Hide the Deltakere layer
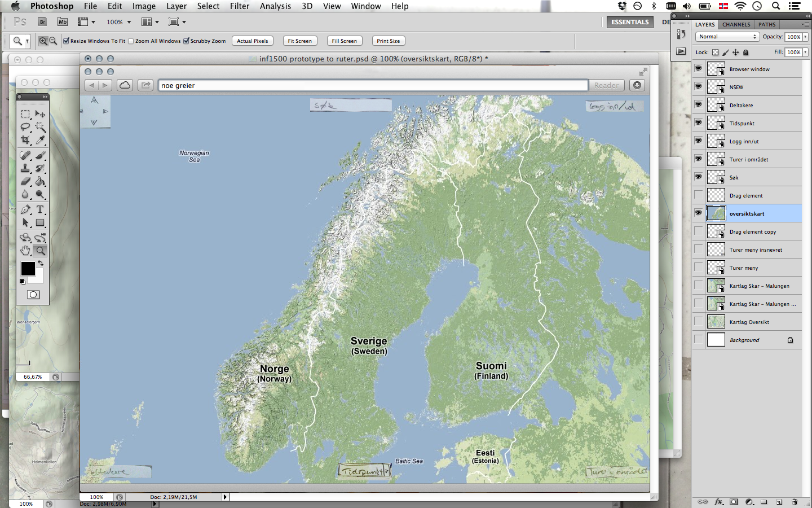The width and height of the screenshot is (812, 508). click(x=699, y=104)
